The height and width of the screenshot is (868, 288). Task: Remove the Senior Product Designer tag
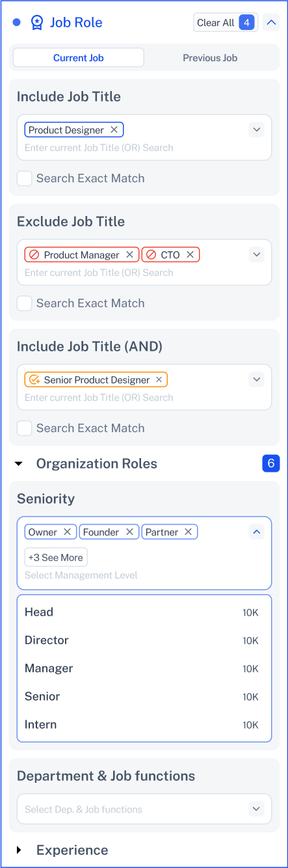tap(159, 380)
